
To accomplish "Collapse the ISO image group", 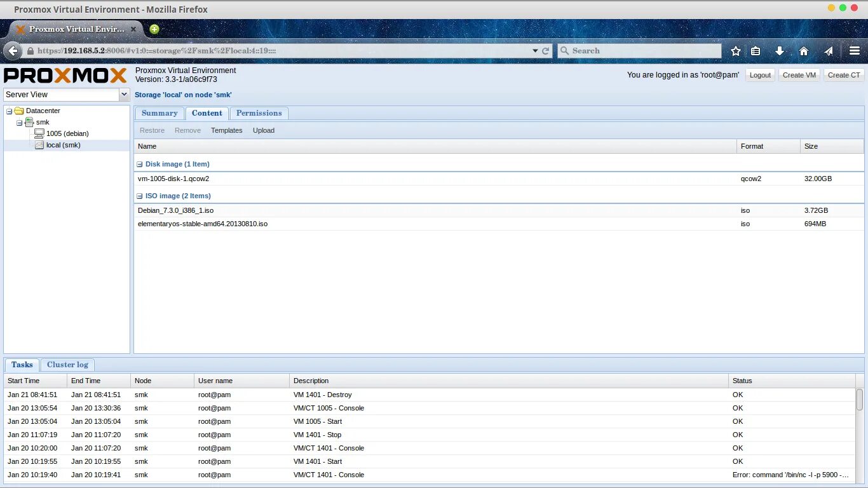I will tap(140, 196).
